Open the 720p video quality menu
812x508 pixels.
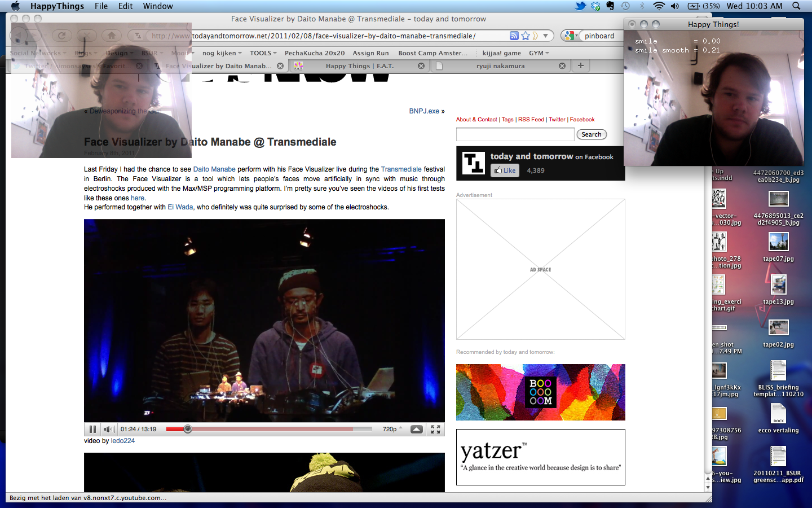(392, 430)
